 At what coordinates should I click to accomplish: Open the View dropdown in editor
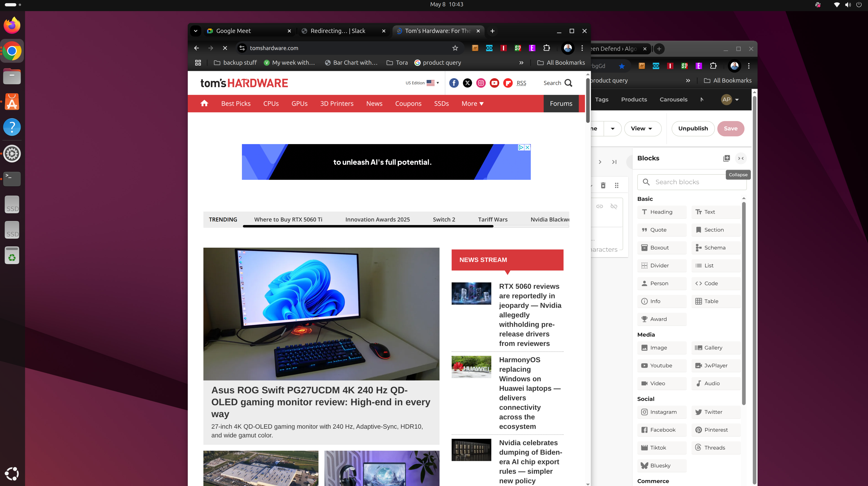(x=643, y=128)
